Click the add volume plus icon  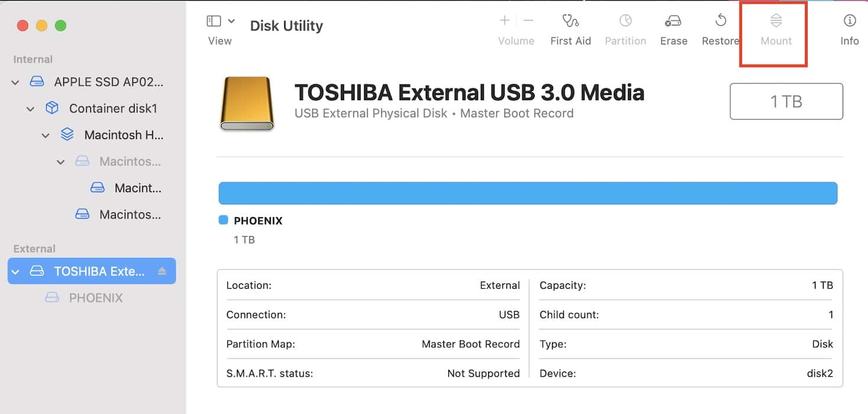[505, 21]
